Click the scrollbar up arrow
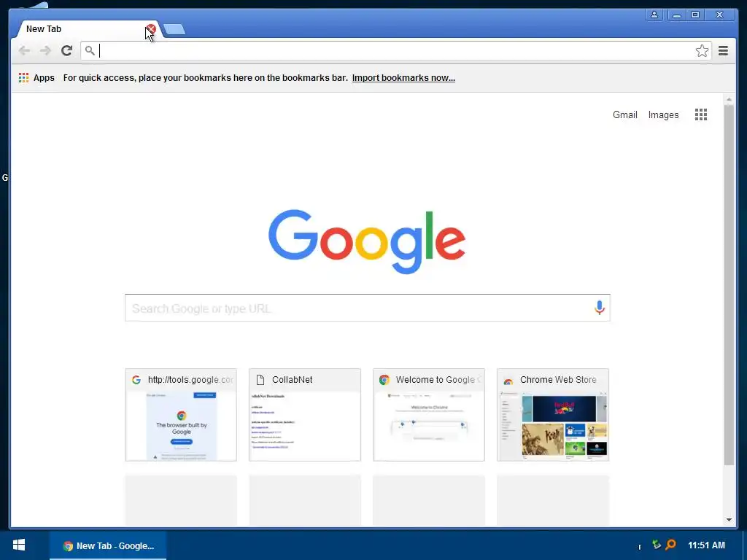The height and width of the screenshot is (560, 747). pyautogui.click(x=729, y=99)
